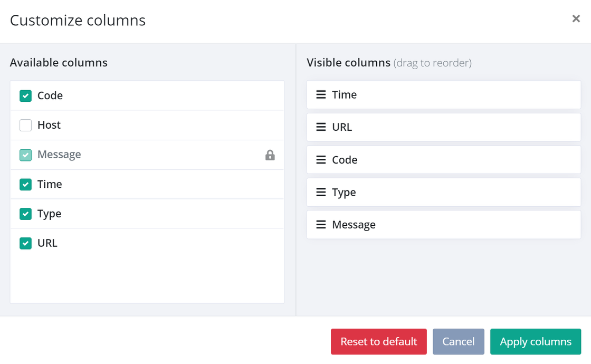
Task: Enable the Host column checkbox
Action: click(26, 125)
